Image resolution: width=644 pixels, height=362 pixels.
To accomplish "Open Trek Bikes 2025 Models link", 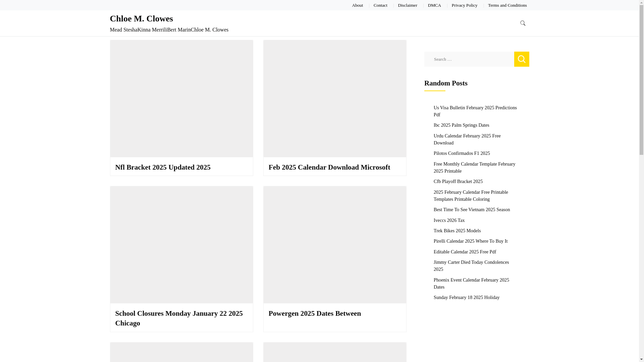I will pos(457,231).
